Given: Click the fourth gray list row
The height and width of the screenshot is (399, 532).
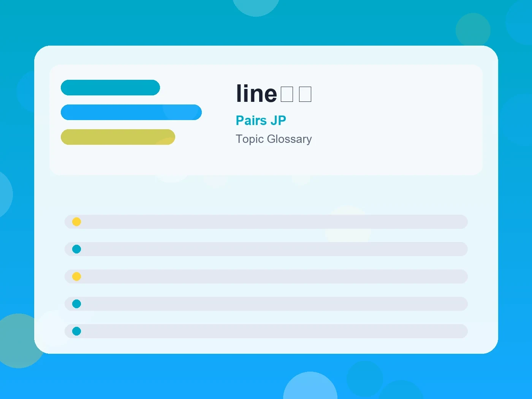Looking at the screenshot, I should click(x=266, y=304).
